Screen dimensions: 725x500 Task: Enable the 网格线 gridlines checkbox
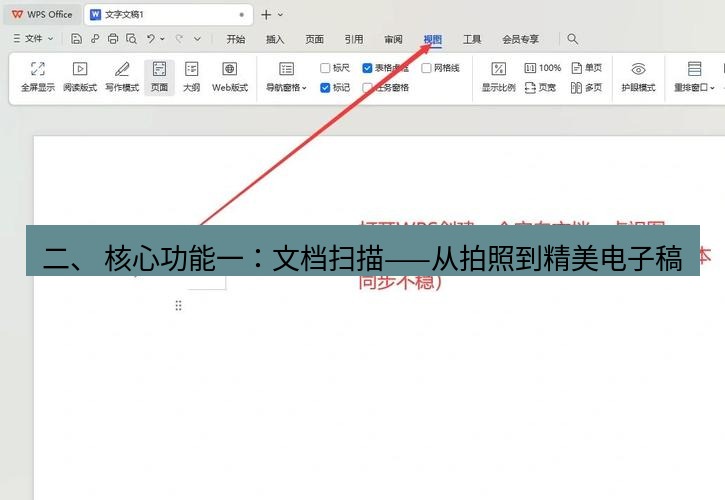tap(426, 68)
